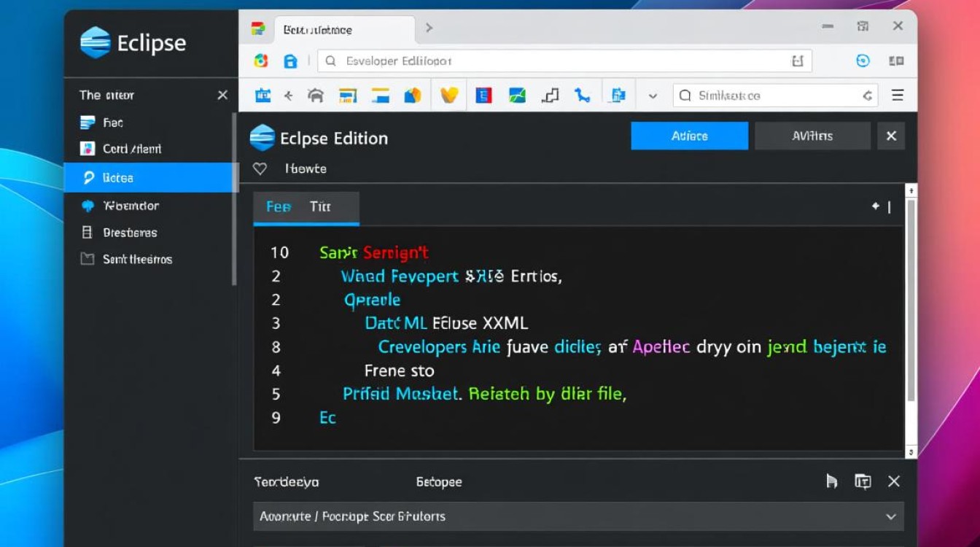Toggle the heart favorite icon beside "Hcwte"
This screenshot has width=980, height=547.
[x=260, y=168]
